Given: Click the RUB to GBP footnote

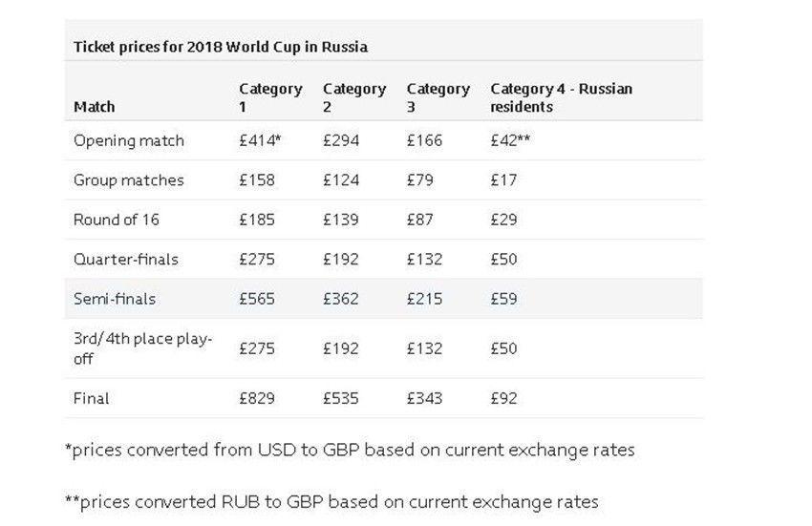Looking at the screenshot, I should (x=331, y=502).
